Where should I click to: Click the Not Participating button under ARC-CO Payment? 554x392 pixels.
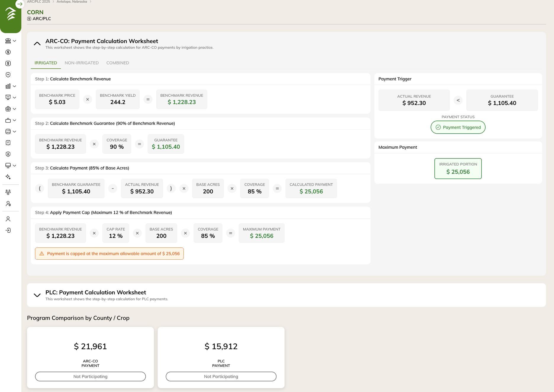(90, 376)
